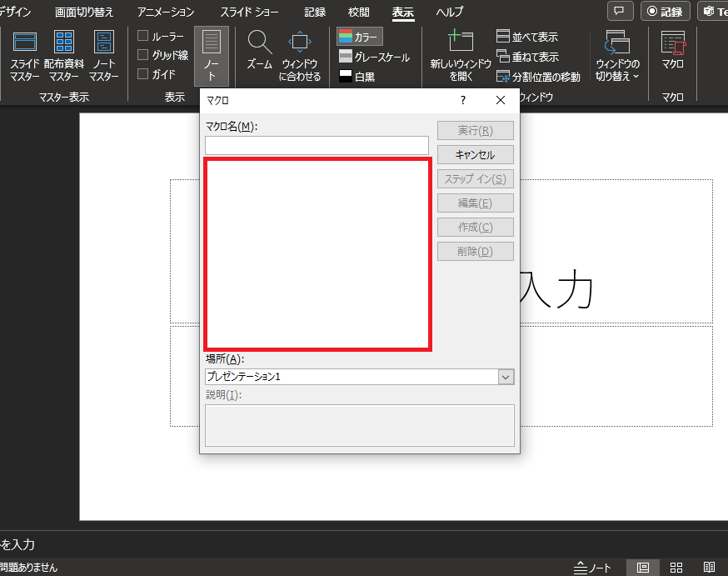The height and width of the screenshot is (576, 728).
Task: Enable the ガイド checkbox
Action: coord(143,73)
